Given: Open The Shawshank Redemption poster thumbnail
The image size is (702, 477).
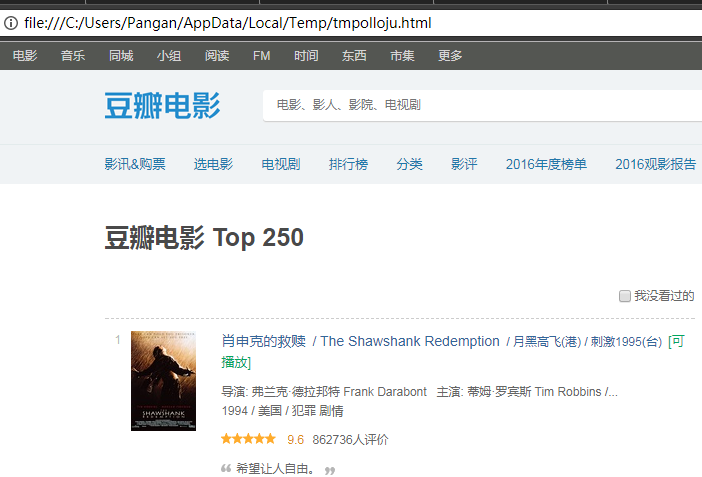Looking at the screenshot, I should [x=163, y=381].
